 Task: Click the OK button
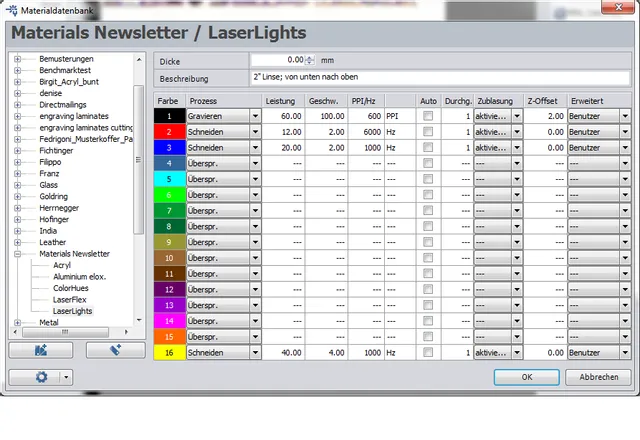(x=526, y=377)
